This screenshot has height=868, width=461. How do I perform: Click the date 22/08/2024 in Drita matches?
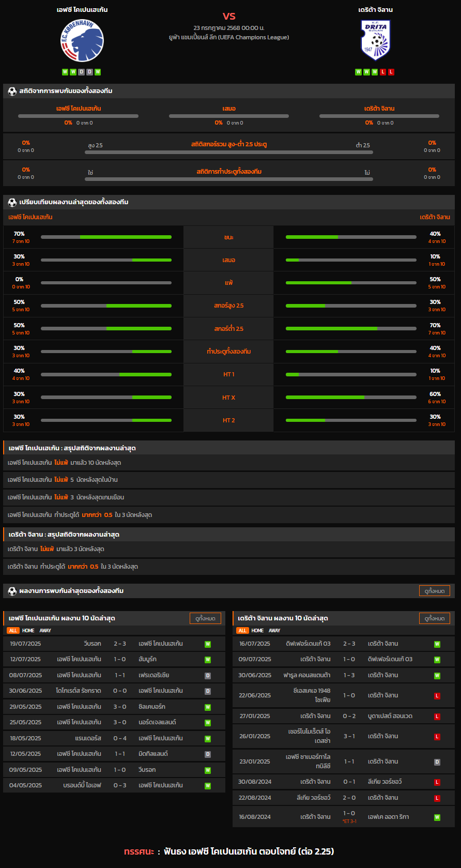point(255,798)
